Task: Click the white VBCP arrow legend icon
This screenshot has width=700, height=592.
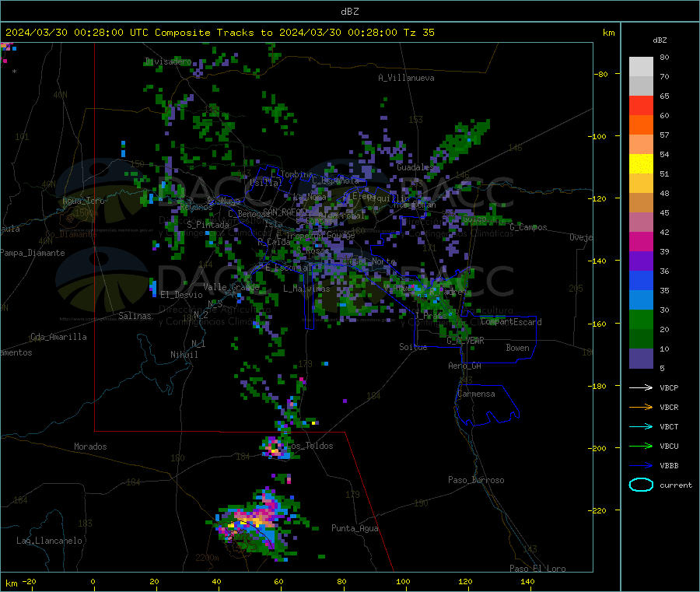Action: click(x=641, y=387)
